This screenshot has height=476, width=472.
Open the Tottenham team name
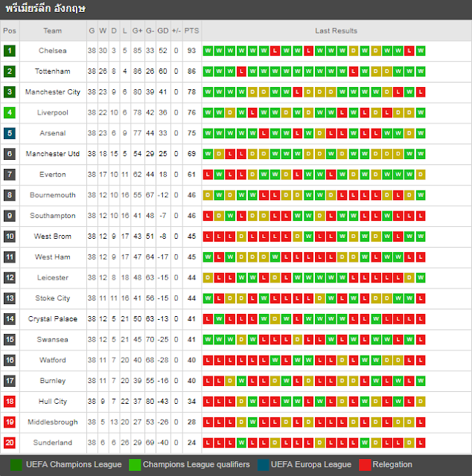53,71
